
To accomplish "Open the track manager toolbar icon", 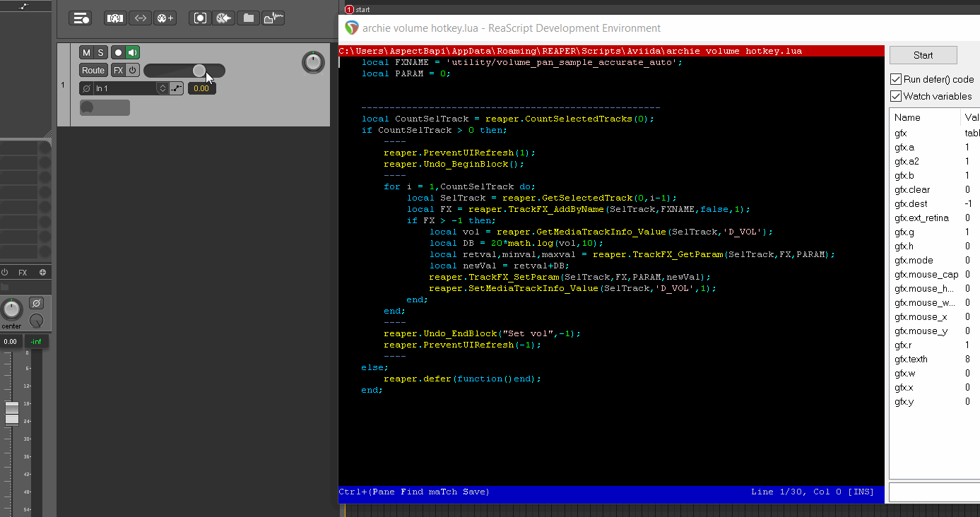I will (x=81, y=18).
